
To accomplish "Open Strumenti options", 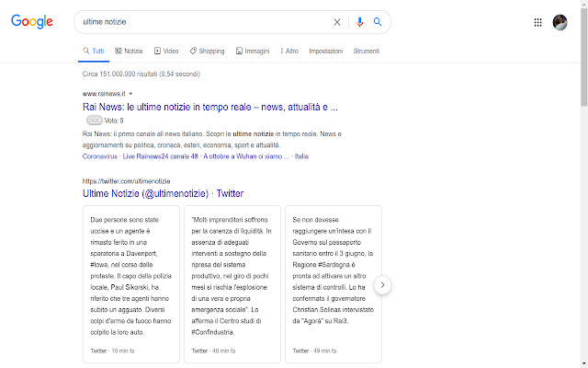I will click(x=367, y=52).
